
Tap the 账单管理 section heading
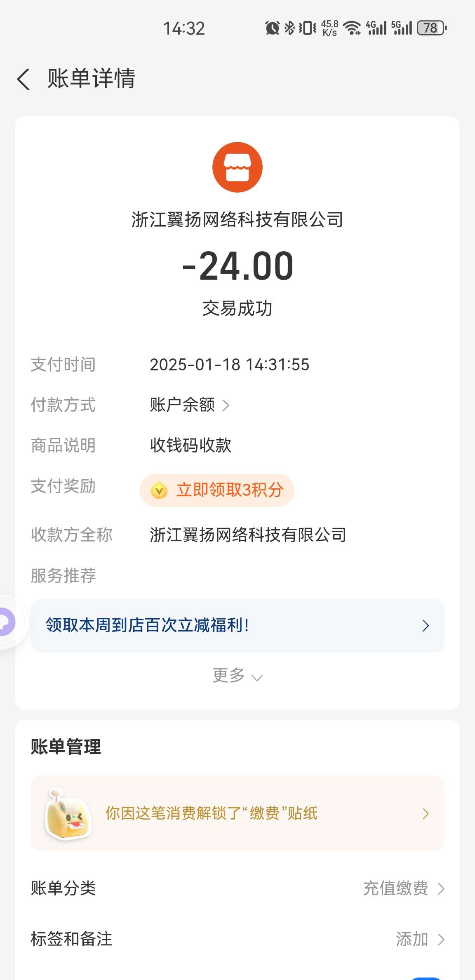click(66, 747)
